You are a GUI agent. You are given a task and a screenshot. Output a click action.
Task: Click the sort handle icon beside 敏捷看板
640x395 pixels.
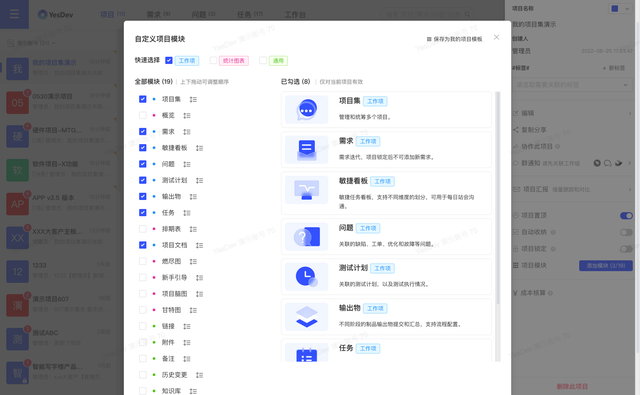coord(199,148)
